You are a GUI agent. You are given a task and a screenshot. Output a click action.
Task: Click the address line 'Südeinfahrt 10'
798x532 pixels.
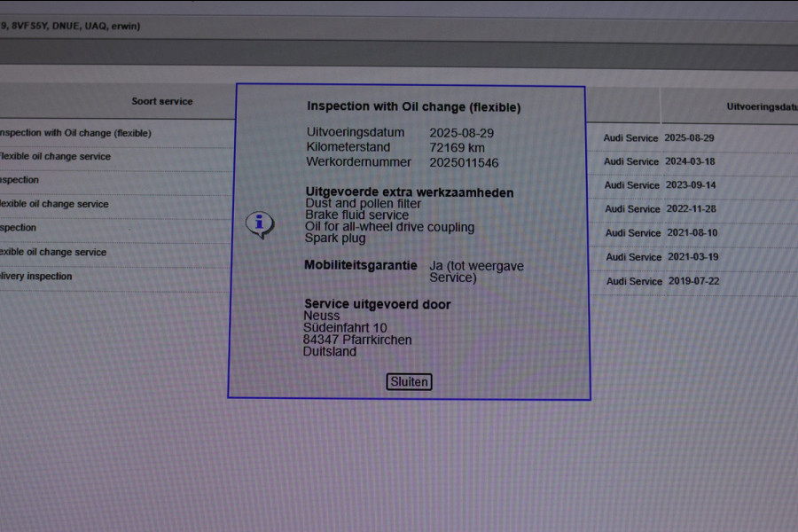point(345,328)
